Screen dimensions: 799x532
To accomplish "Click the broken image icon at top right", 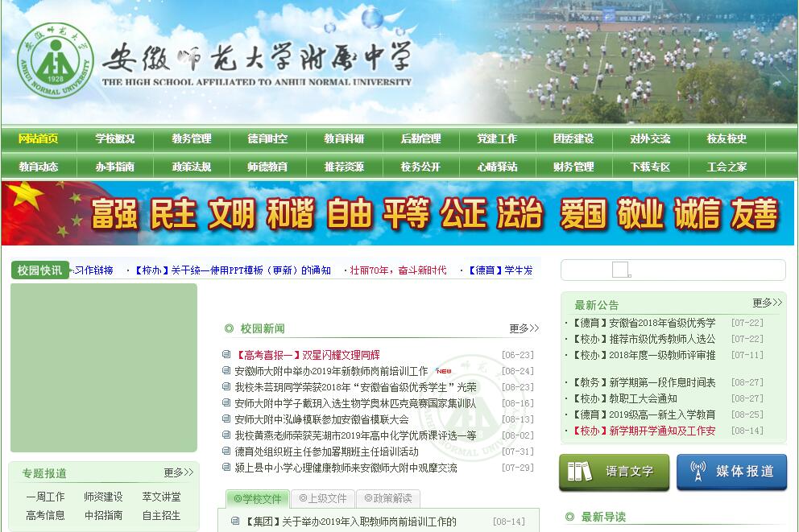I will coord(620,270).
